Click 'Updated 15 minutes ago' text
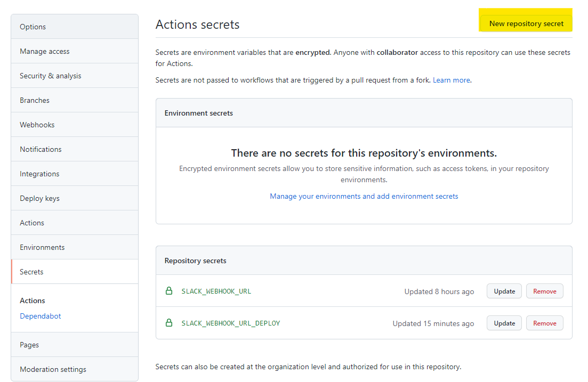Screen dimensions: 588x382 tap(433, 323)
